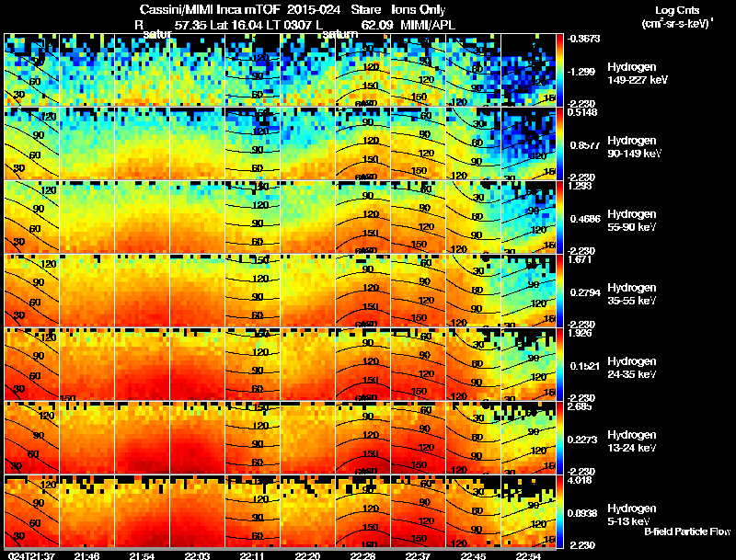The height and width of the screenshot is (560, 736).
Task: Click the '22:37' time axis label
Action: 418,555
